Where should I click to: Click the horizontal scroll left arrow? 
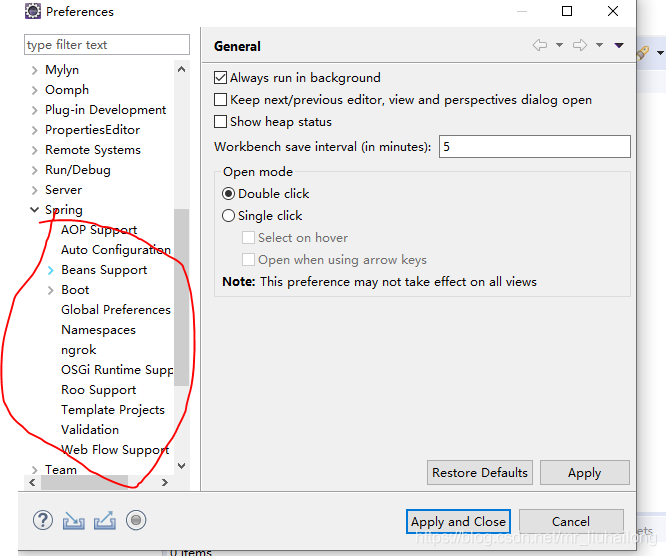tap(32, 483)
